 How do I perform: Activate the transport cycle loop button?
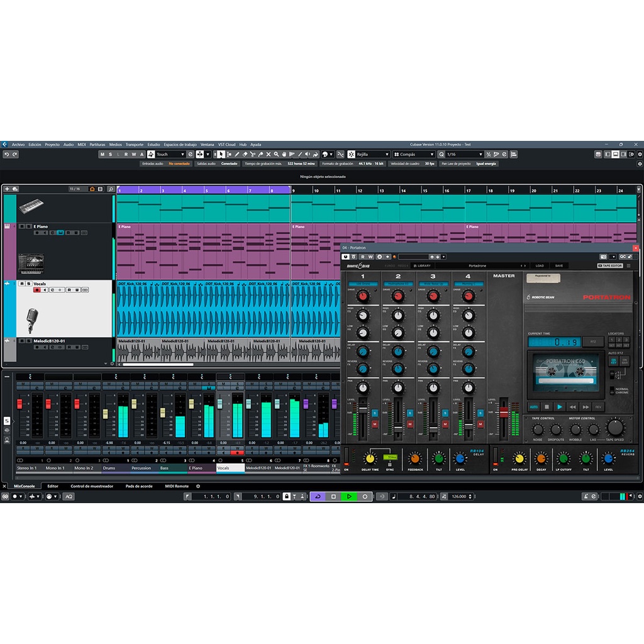pos(318,496)
